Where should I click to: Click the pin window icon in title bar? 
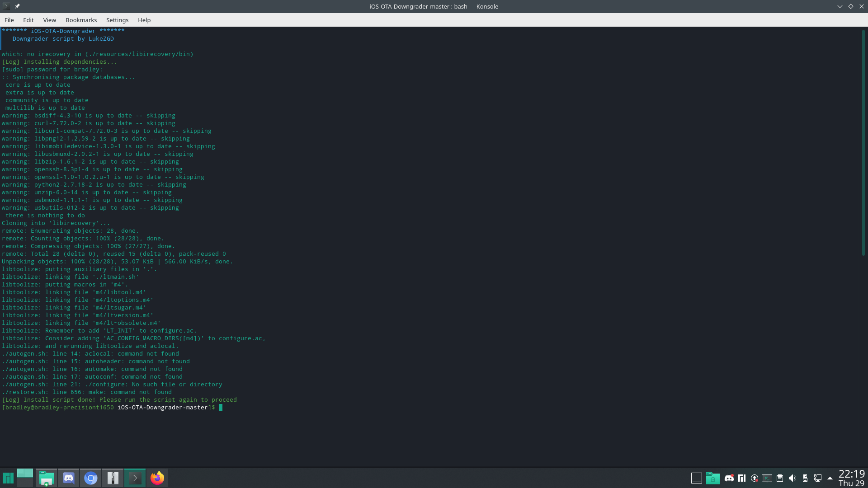click(17, 6)
